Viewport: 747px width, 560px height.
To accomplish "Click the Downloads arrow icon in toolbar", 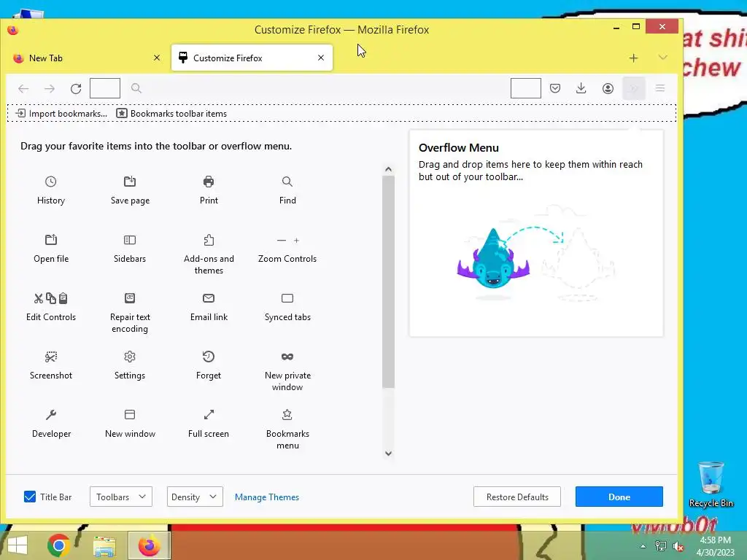I will (581, 88).
